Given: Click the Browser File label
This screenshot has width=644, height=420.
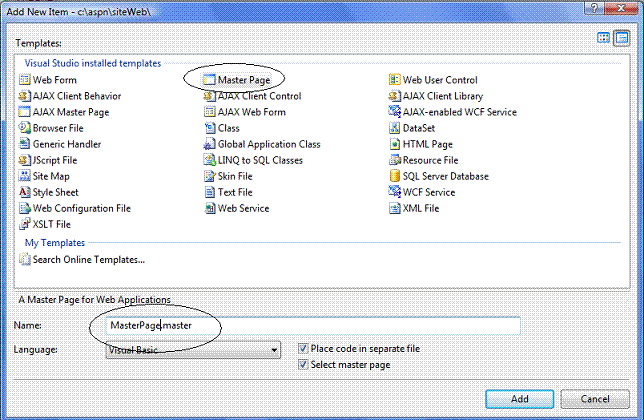Looking at the screenshot, I should tap(58, 128).
